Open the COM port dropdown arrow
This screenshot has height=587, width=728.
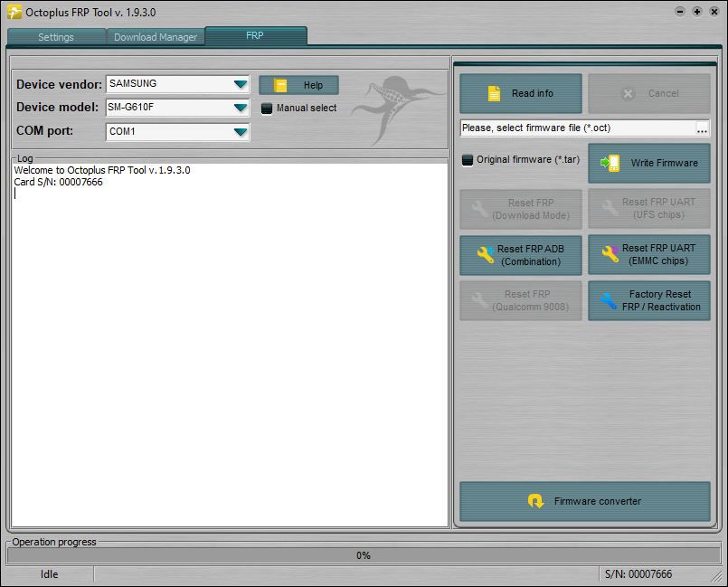coord(241,132)
